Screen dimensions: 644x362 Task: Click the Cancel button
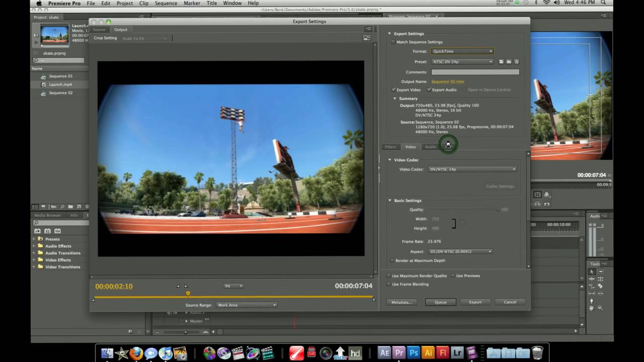pyautogui.click(x=510, y=302)
